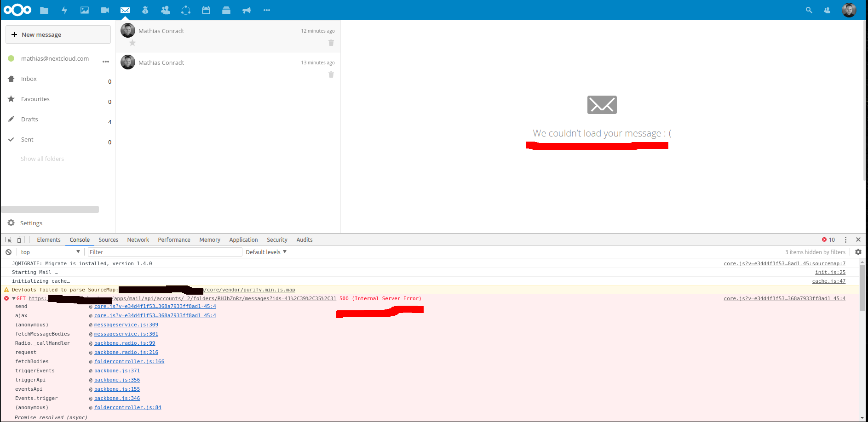868x422 pixels.
Task: Switch to the Application DevTools tab
Action: 243,240
